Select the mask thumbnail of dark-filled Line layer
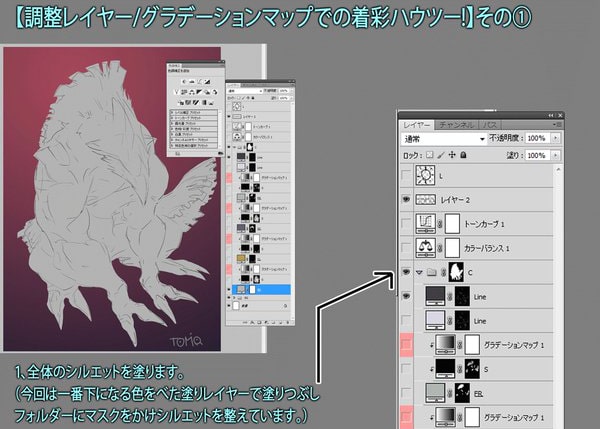 pos(462,296)
